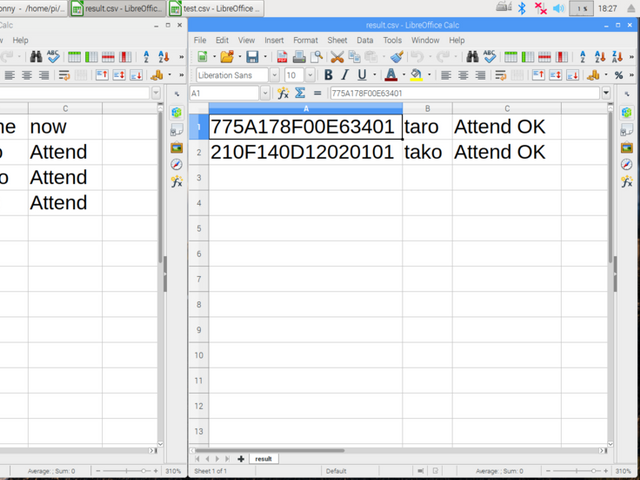Toggle Bold formatting in right window

(328, 75)
